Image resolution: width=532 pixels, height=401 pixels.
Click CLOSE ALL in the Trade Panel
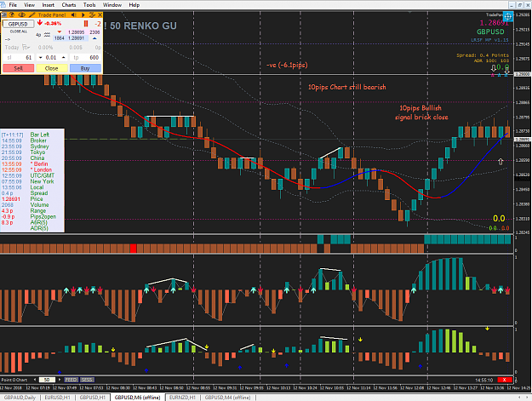(x=19, y=32)
